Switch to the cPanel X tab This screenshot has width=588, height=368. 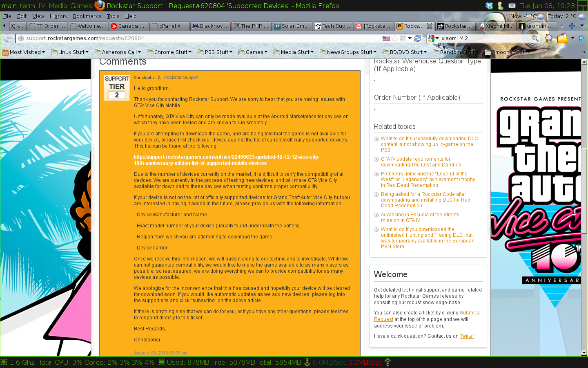[169, 26]
